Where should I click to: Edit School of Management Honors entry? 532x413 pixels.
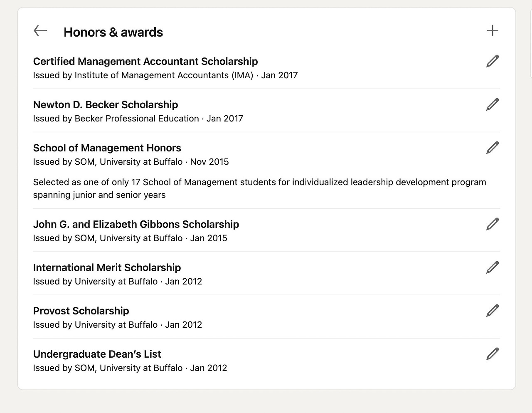click(492, 148)
